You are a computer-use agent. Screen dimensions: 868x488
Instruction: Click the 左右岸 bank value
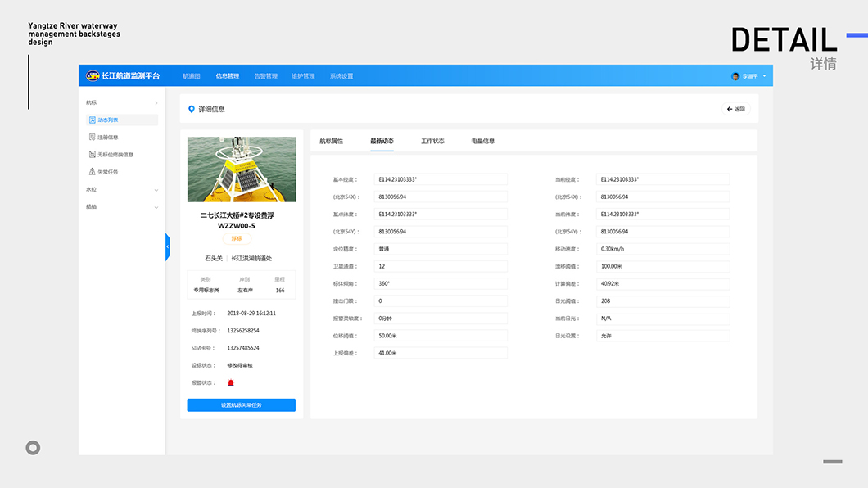(245, 291)
